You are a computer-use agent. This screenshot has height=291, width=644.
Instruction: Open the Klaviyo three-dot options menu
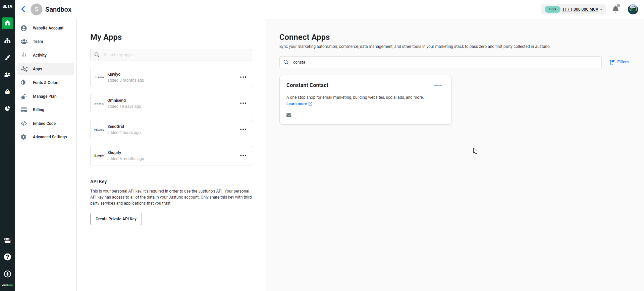[x=243, y=77]
